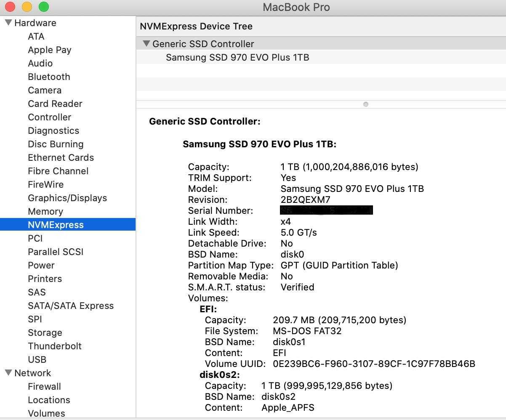Open FireWire in the Hardware list
The image size is (506, 420).
[46, 184]
